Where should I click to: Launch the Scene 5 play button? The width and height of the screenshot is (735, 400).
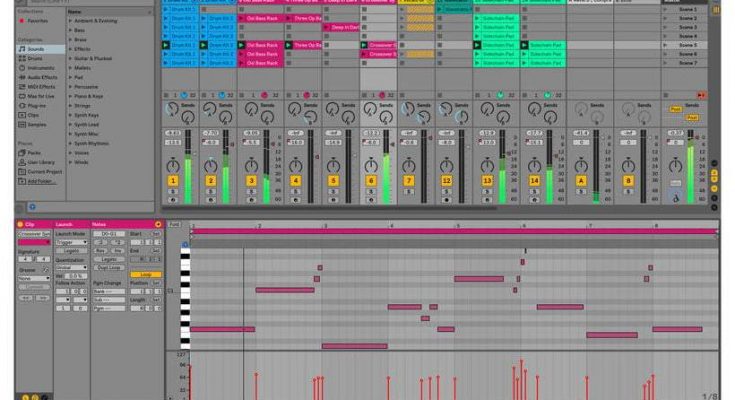tap(667, 44)
